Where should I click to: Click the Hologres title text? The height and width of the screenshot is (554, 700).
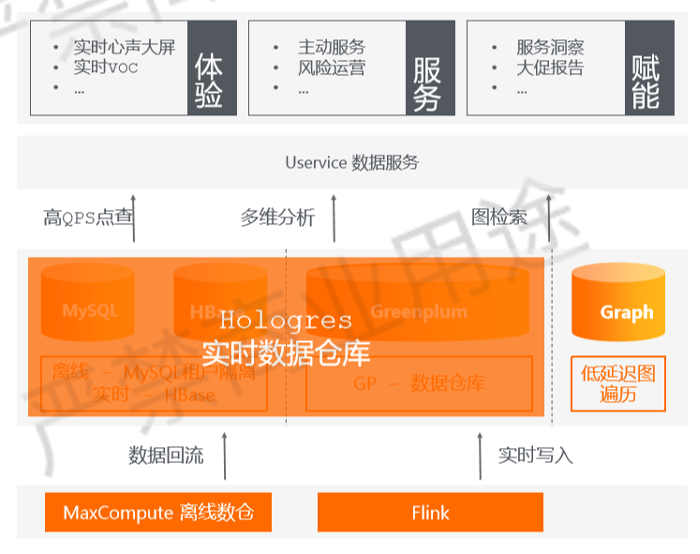(x=286, y=321)
